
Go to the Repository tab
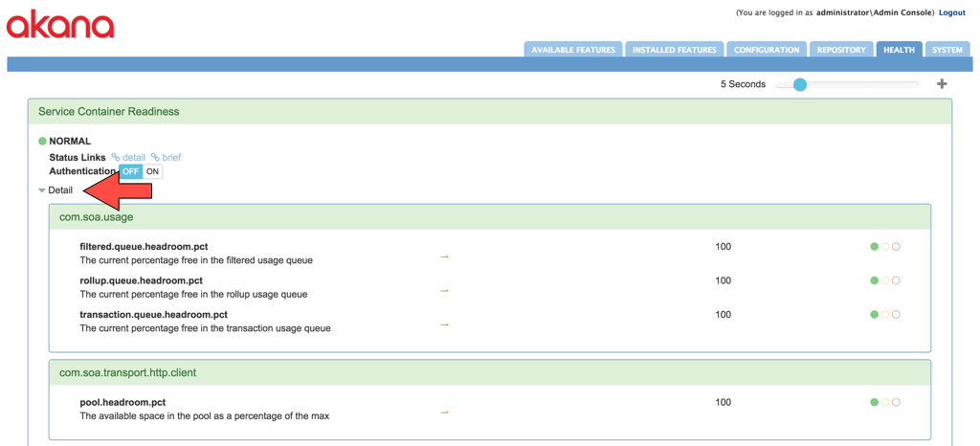coord(841,50)
